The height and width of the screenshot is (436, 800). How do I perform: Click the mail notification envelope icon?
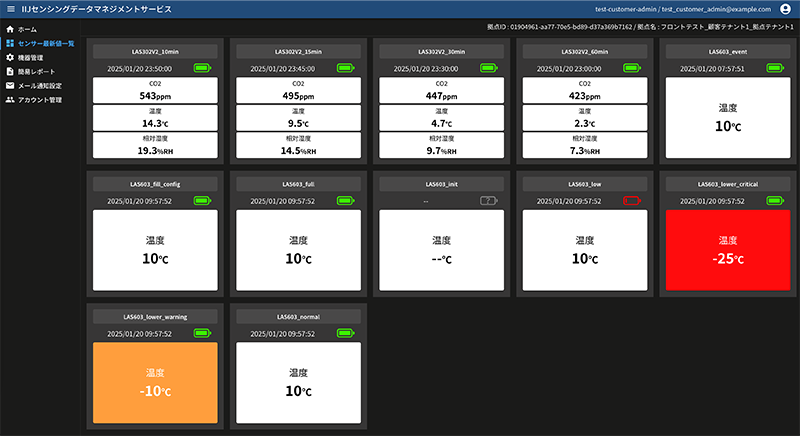click(x=10, y=86)
